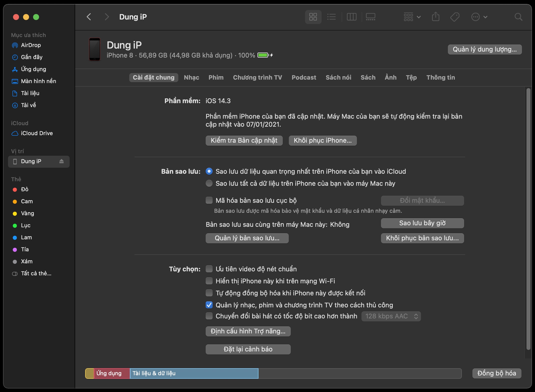Enable show iPhone on Wi-Fi checkbox
This screenshot has width=535, height=392.
point(209,281)
